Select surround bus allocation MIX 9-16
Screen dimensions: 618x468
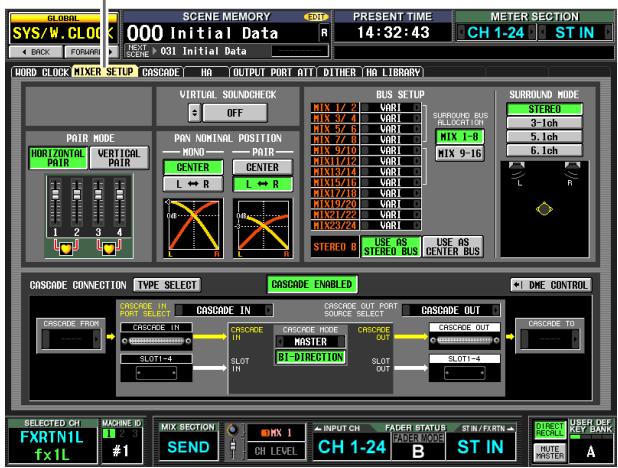460,153
